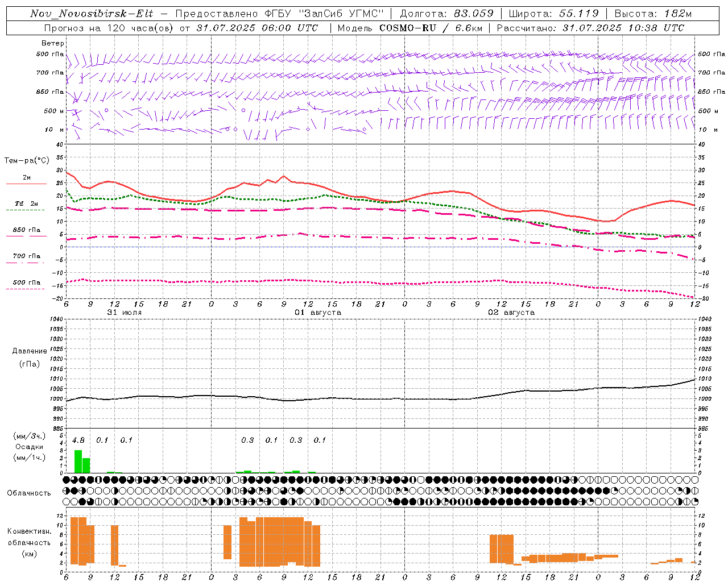Select the "Прогноз на 120 часа(ов)" text
The image size is (728, 582).
[x=110, y=28]
